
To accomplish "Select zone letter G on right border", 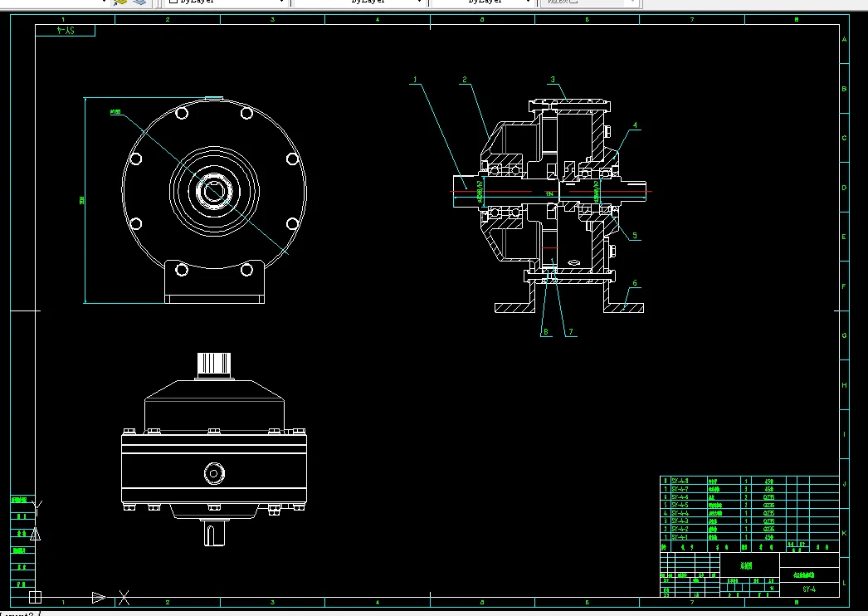I will click(844, 335).
